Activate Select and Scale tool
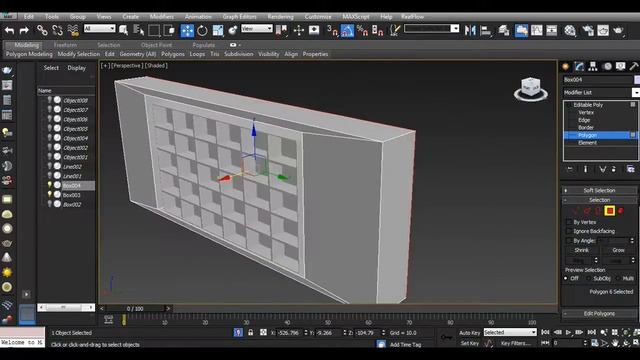Viewport: 640px width, 360px height. 218,30
